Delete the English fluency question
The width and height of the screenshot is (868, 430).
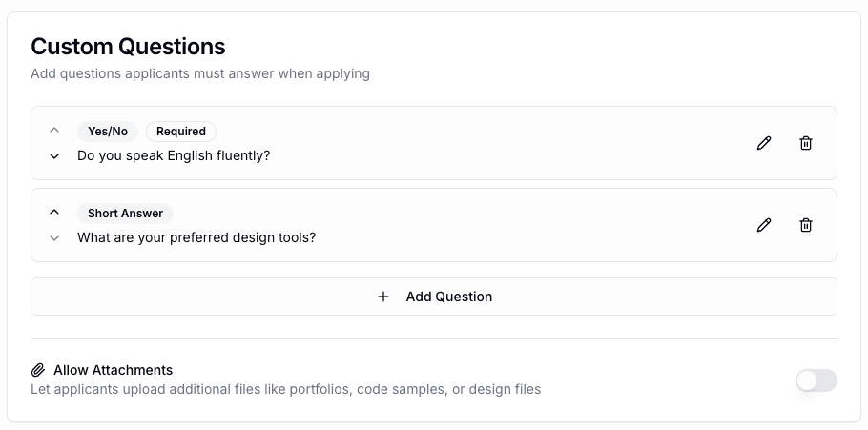(x=806, y=143)
